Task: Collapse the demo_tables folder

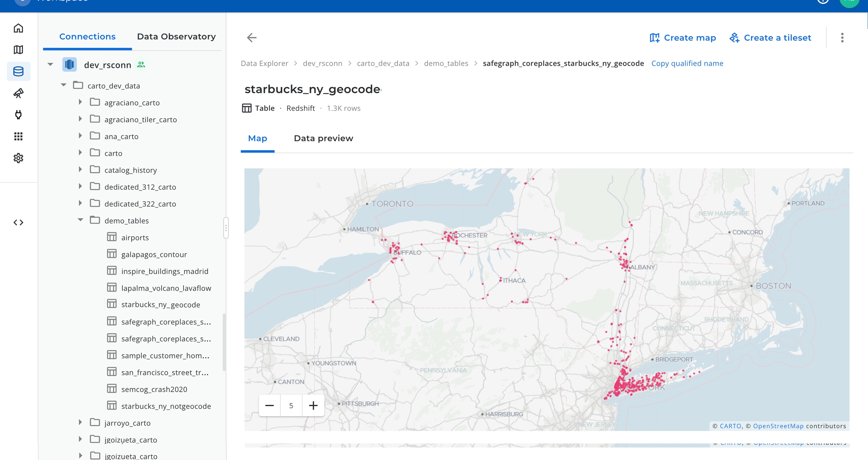Action: click(x=80, y=220)
